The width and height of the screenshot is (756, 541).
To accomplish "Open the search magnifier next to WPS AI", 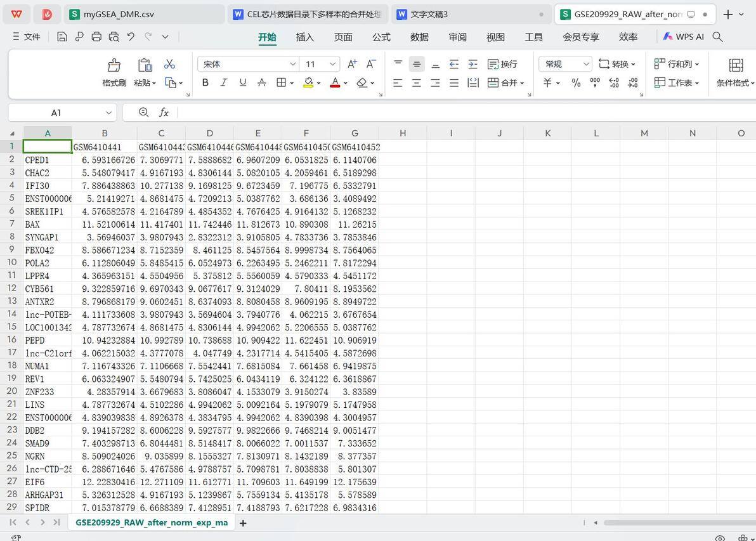I will pos(717,37).
